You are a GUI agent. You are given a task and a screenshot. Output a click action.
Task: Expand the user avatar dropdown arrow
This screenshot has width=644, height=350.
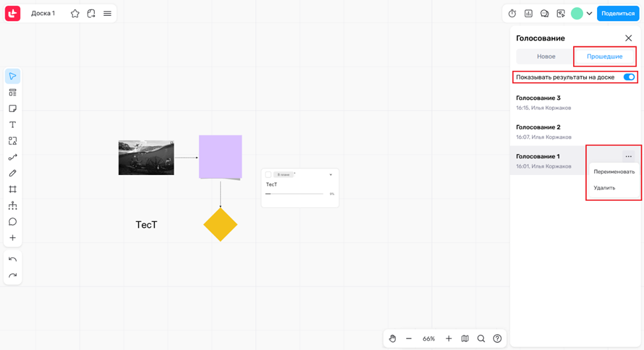[x=590, y=13]
